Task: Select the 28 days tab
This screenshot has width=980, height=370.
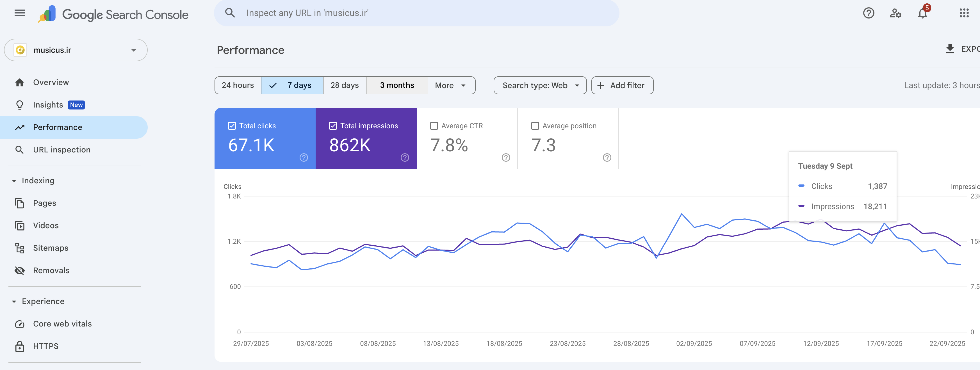Action: pyautogui.click(x=344, y=85)
